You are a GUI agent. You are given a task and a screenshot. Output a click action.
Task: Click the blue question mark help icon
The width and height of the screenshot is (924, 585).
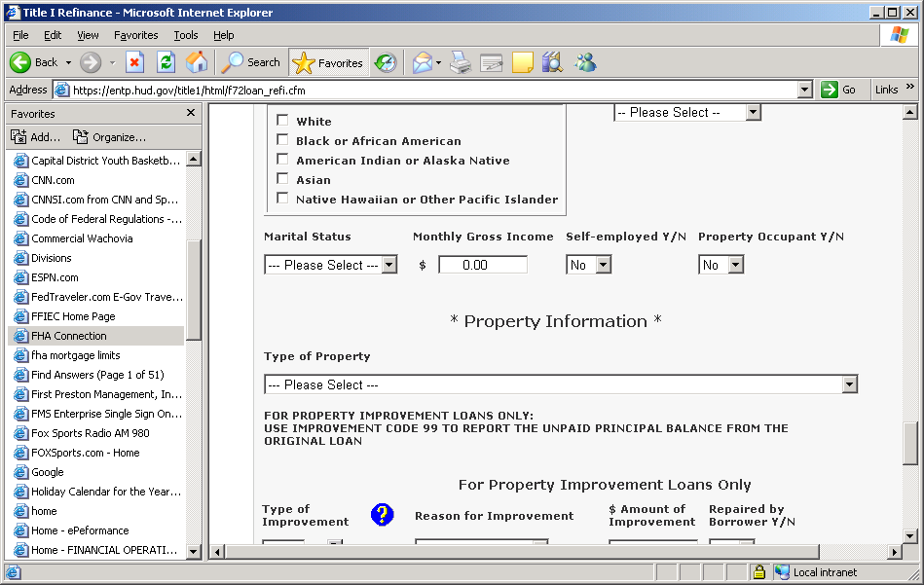[382, 515]
